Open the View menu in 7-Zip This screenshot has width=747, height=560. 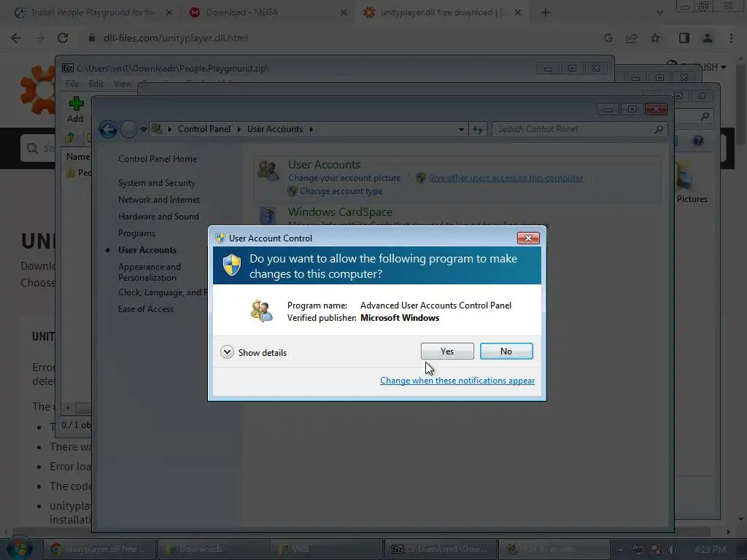tap(123, 84)
